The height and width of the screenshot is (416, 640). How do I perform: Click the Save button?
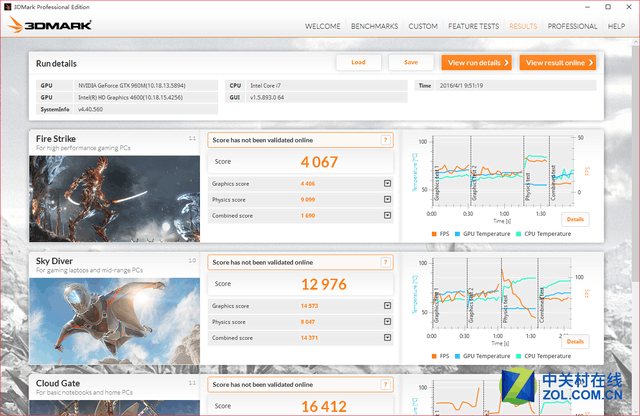click(x=411, y=62)
